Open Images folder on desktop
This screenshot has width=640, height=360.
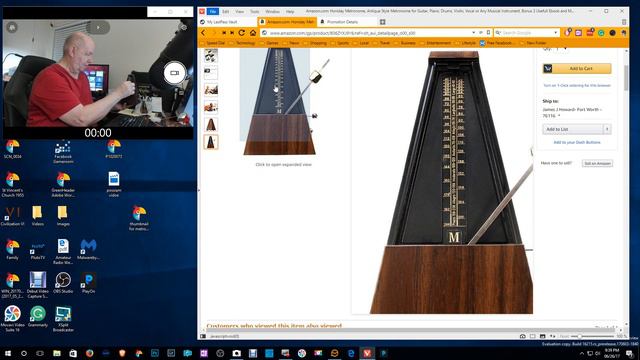point(62,216)
